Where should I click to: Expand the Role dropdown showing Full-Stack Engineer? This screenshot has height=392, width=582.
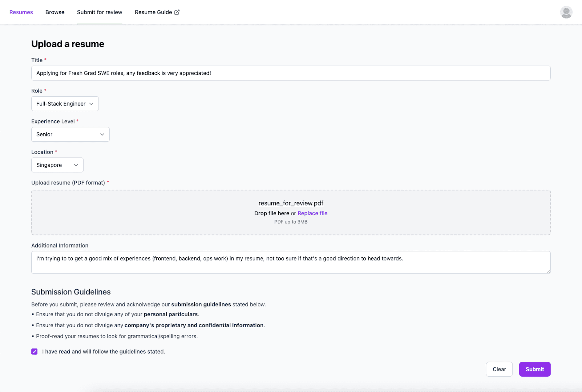(65, 104)
